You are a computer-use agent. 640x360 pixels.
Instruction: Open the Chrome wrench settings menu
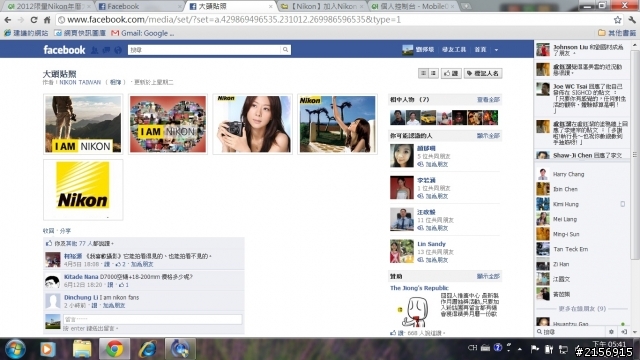[632, 20]
